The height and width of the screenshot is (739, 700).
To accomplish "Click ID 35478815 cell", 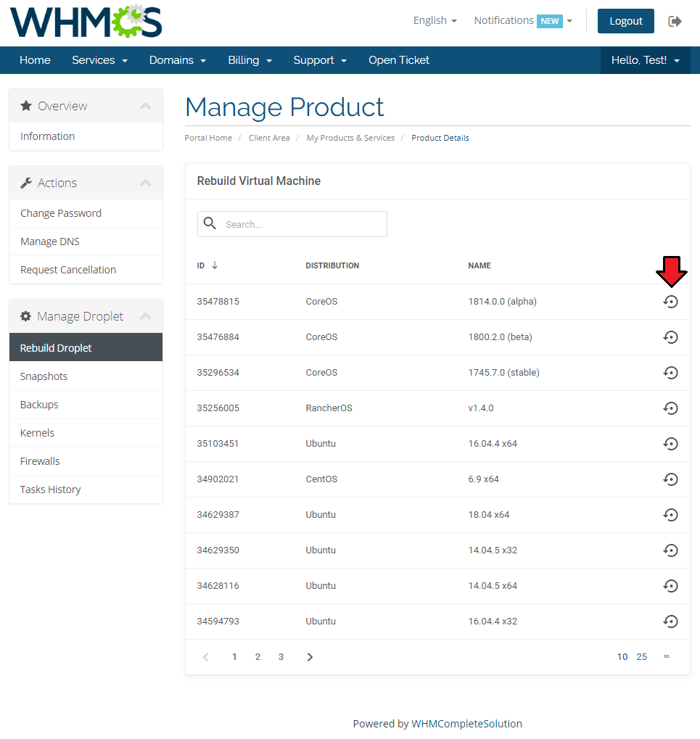I will pos(218,302).
